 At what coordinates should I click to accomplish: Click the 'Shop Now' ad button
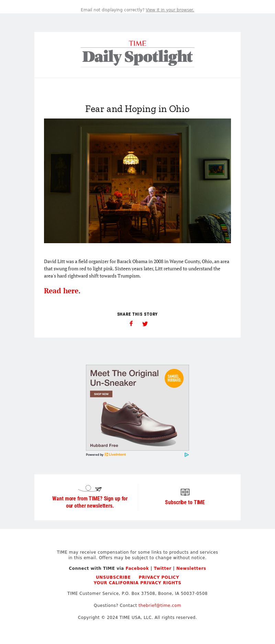101,394
